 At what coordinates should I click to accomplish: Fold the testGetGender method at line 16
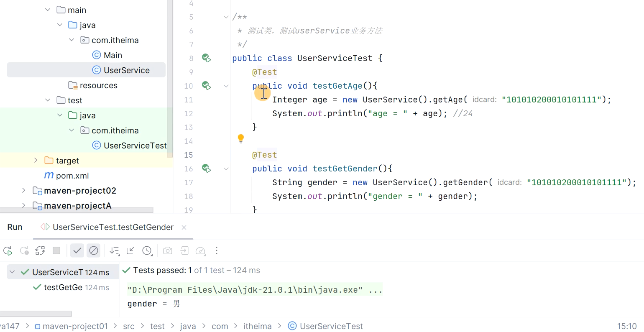[x=226, y=169]
